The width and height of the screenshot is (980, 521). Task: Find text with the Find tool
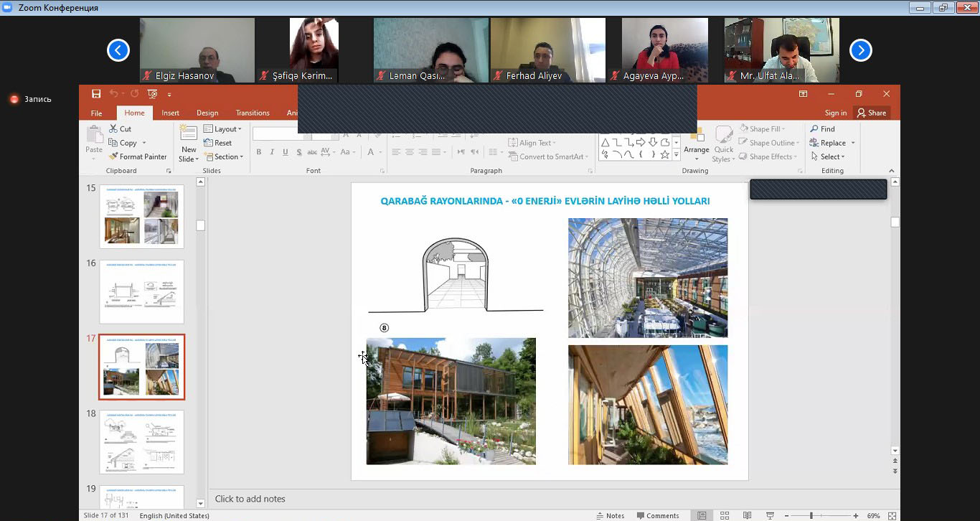point(822,129)
